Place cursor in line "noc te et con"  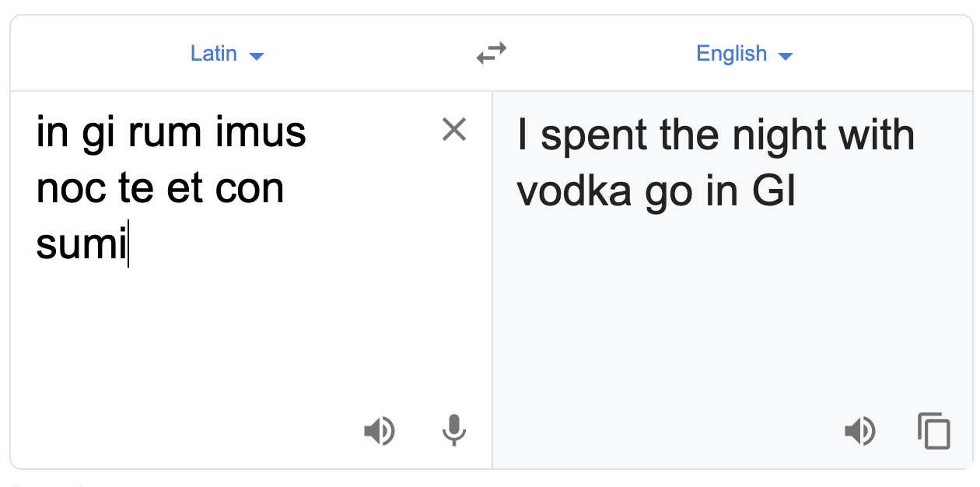pos(160,189)
